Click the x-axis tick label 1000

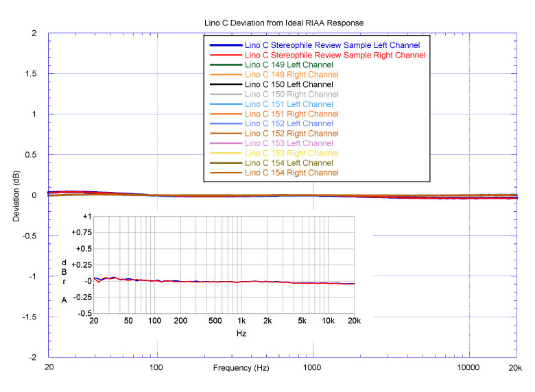point(311,367)
